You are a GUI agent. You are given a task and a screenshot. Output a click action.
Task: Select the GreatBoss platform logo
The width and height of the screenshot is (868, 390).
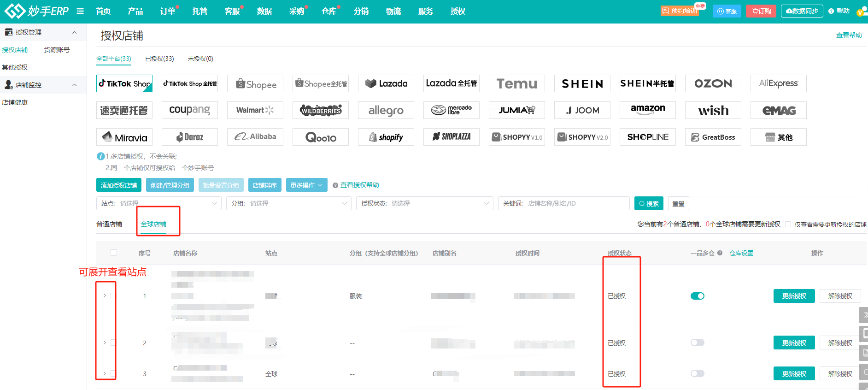[x=713, y=137]
